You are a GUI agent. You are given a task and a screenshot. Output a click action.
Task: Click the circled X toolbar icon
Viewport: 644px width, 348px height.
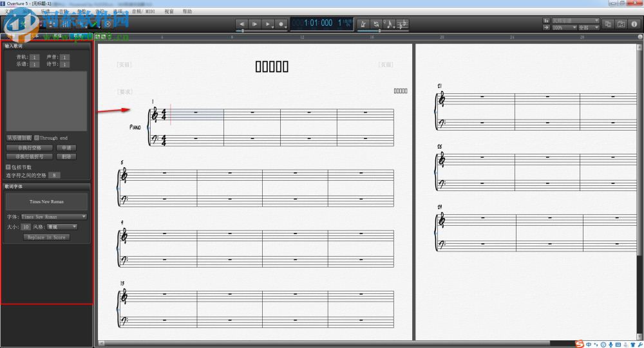tap(108, 24)
